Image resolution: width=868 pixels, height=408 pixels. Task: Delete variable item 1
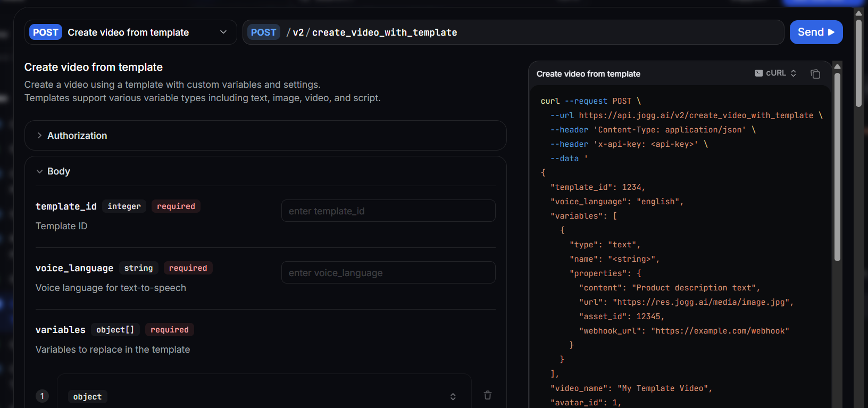[488, 395]
